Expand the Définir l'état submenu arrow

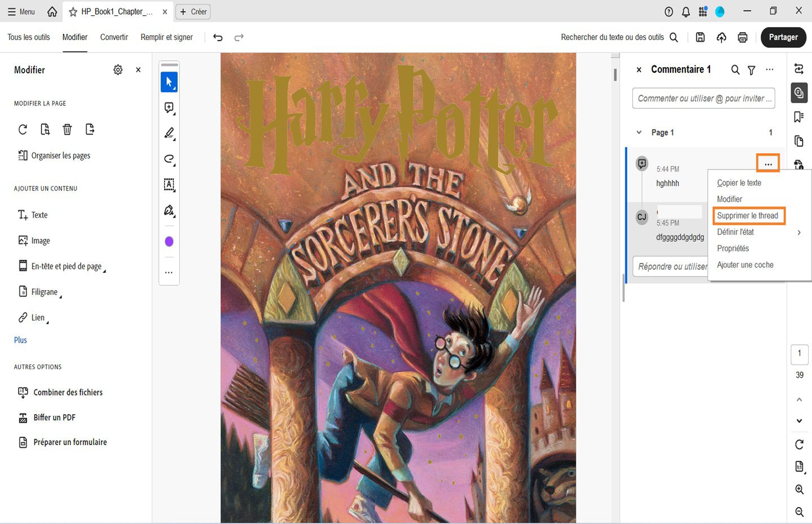(799, 232)
